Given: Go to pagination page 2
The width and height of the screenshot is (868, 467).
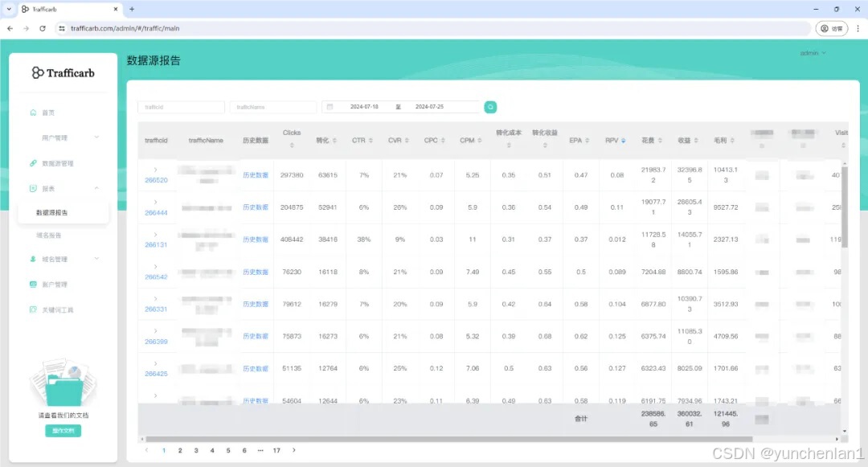Looking at the screenshot, I should pyautogui.click(x=180, y=450).
